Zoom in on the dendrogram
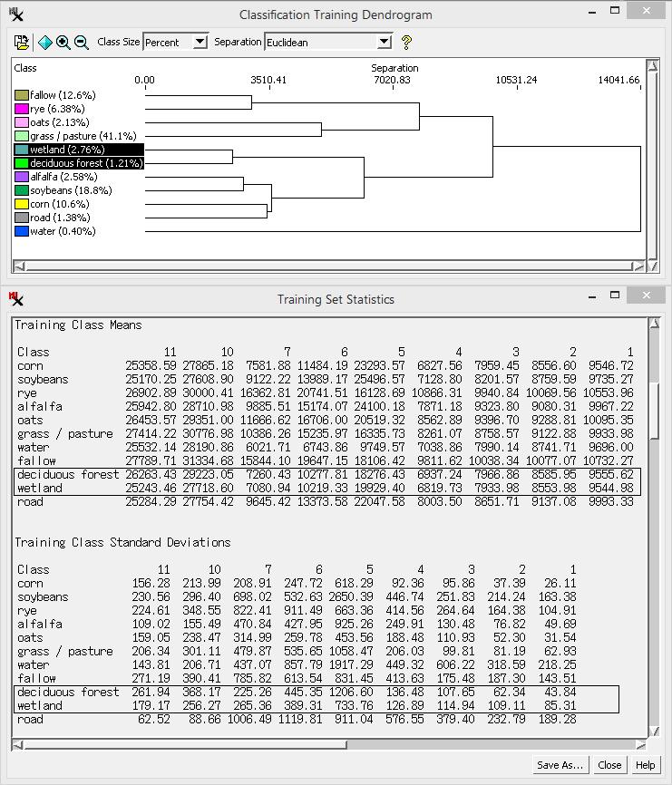Viewport: 672px width, 785px height. tap(63, 43)
